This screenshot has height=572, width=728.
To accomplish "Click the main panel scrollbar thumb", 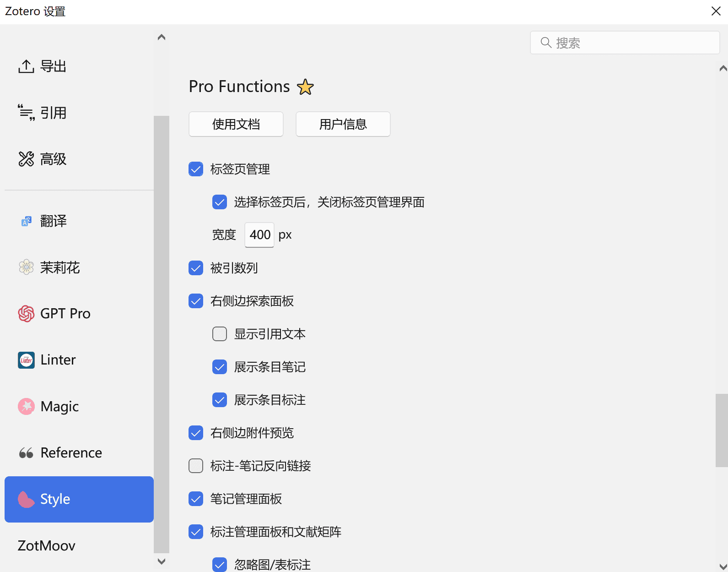I will 722,430.
